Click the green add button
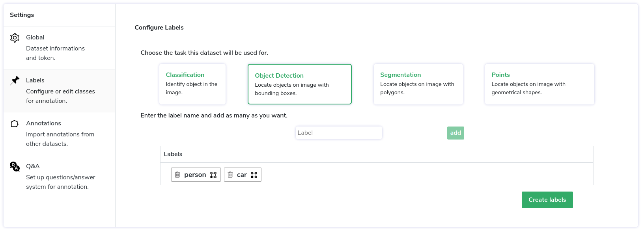This screenshot has width=644, height=229. (455, 133)
